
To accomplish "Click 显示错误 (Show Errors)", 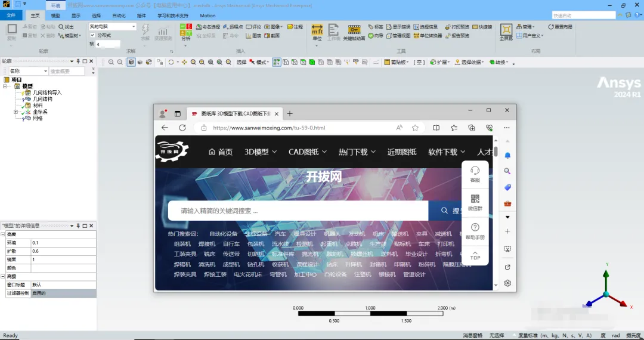I will point(398,27).
